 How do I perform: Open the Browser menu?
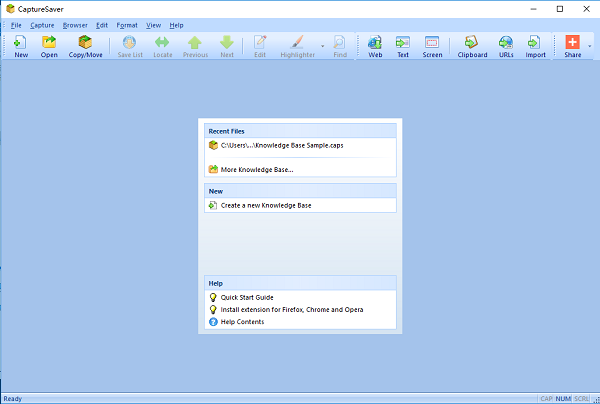(75, 24)
